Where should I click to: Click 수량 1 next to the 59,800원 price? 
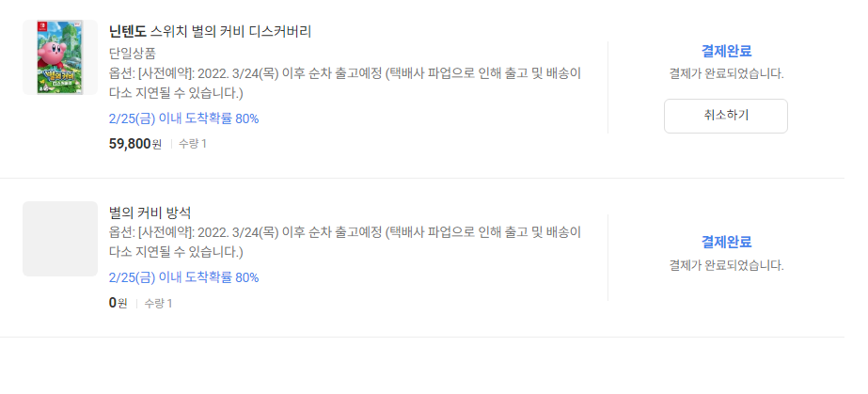(x=192, y=144)
